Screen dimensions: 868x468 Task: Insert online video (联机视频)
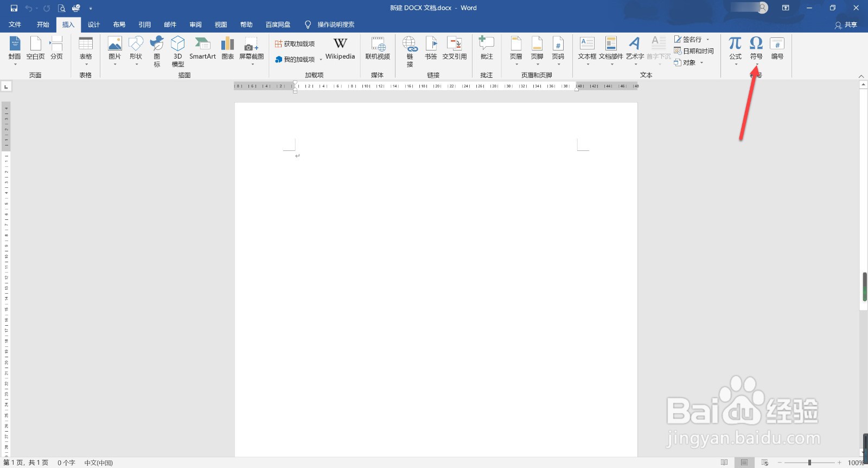click(x=378, y=48)
